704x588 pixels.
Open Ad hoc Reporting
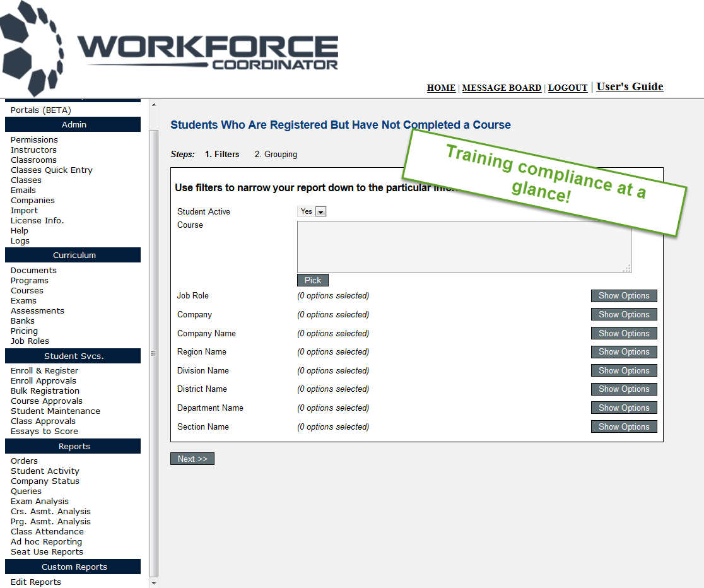pos(46,542)
